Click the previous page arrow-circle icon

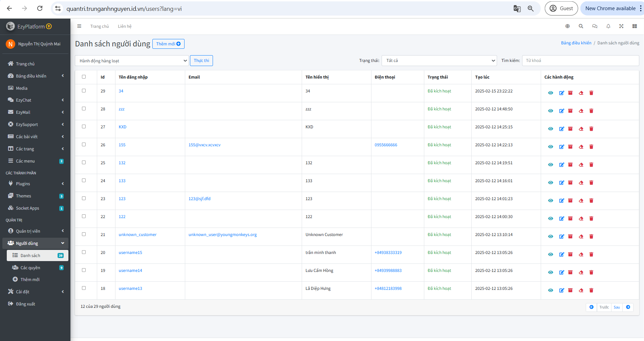coord(592,307)
